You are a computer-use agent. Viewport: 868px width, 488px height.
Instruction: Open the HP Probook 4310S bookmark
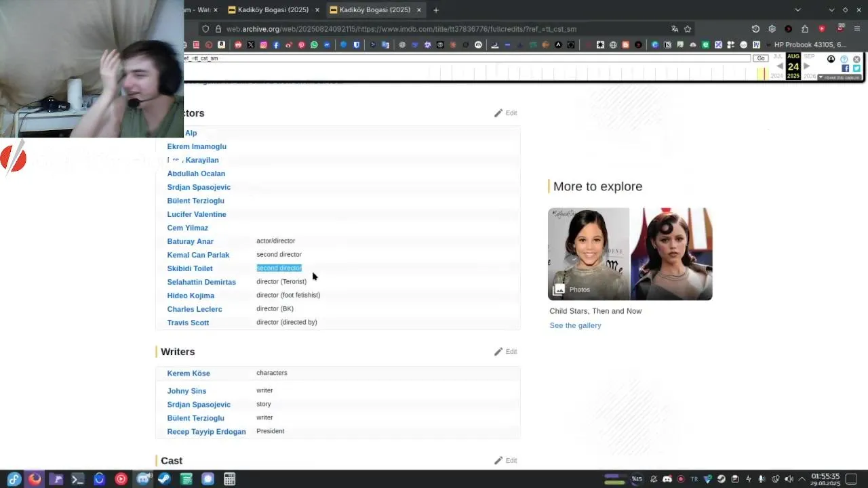coord(806,45)
